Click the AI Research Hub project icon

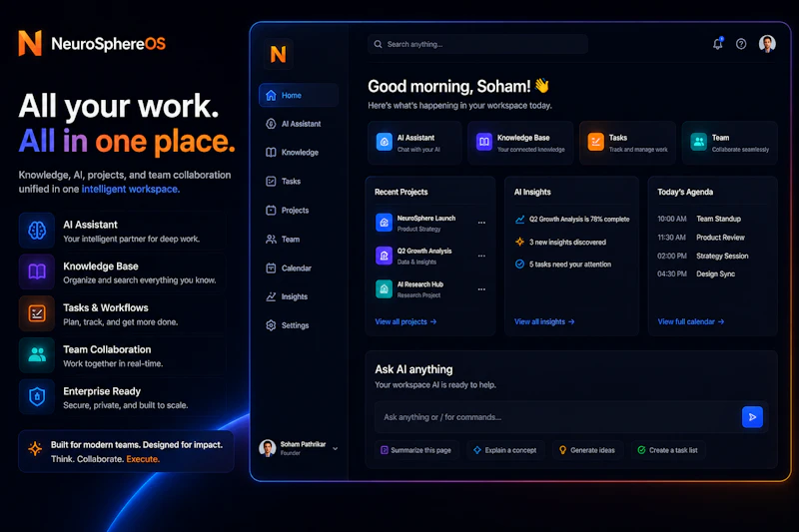coord(385,289)
